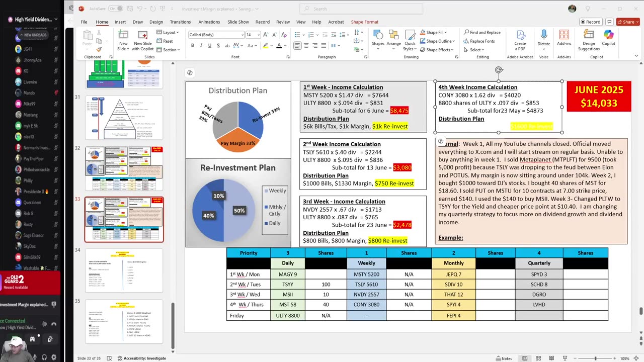Adjust the zoom slider in status bar
644x362 pixels.
point(595,358)
